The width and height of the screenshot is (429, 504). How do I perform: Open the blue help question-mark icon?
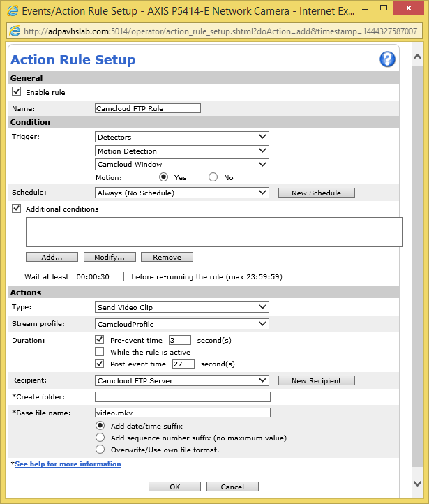pyautogui.click(x=387, y=59)
